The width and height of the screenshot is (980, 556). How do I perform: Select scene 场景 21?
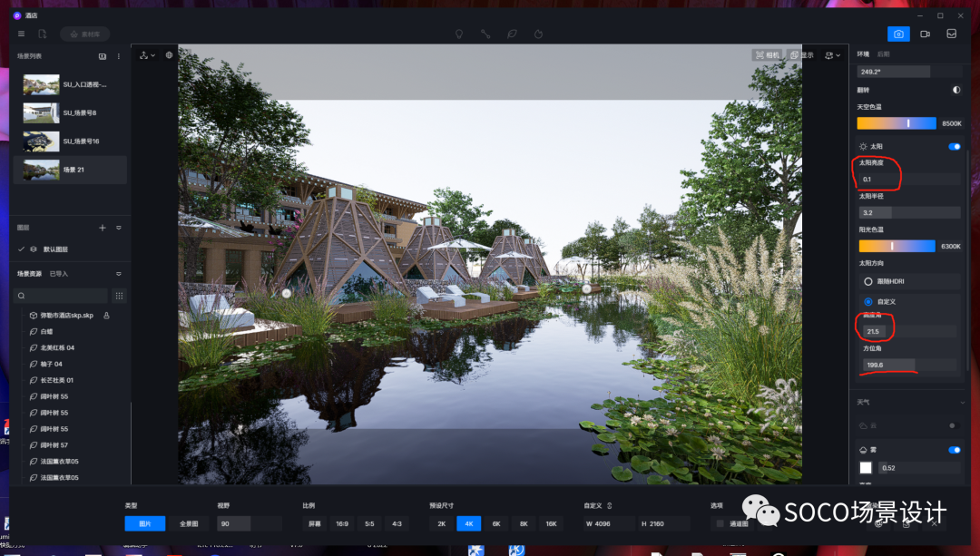click(x=69, y=170)
